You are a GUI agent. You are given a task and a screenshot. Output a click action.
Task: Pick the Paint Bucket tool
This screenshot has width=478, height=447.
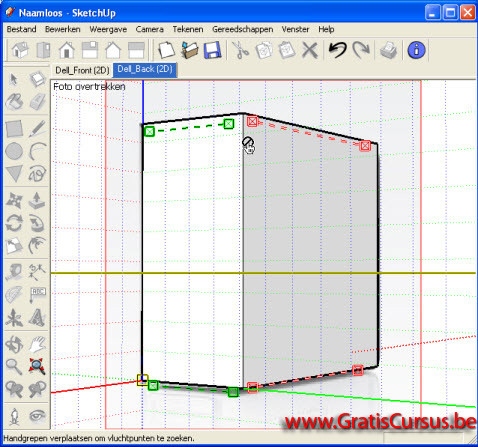(x=14, y=102)
